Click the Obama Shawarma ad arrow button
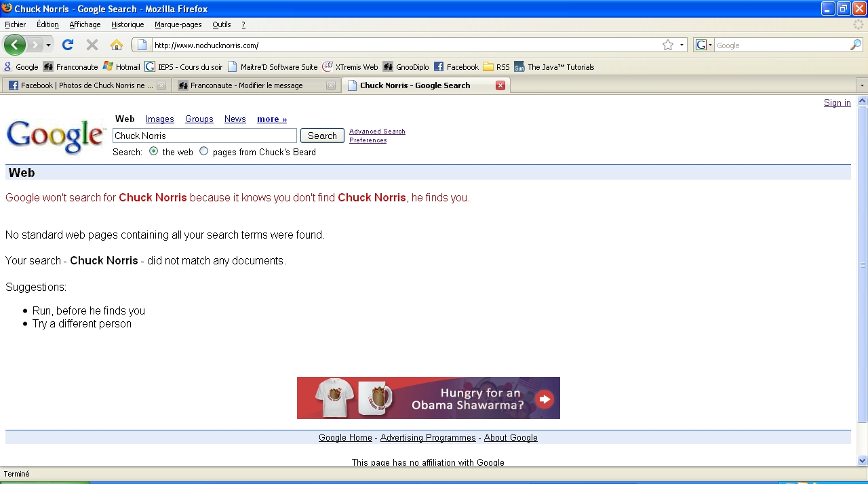Viewport: 868px width, 484px height. 545,399
